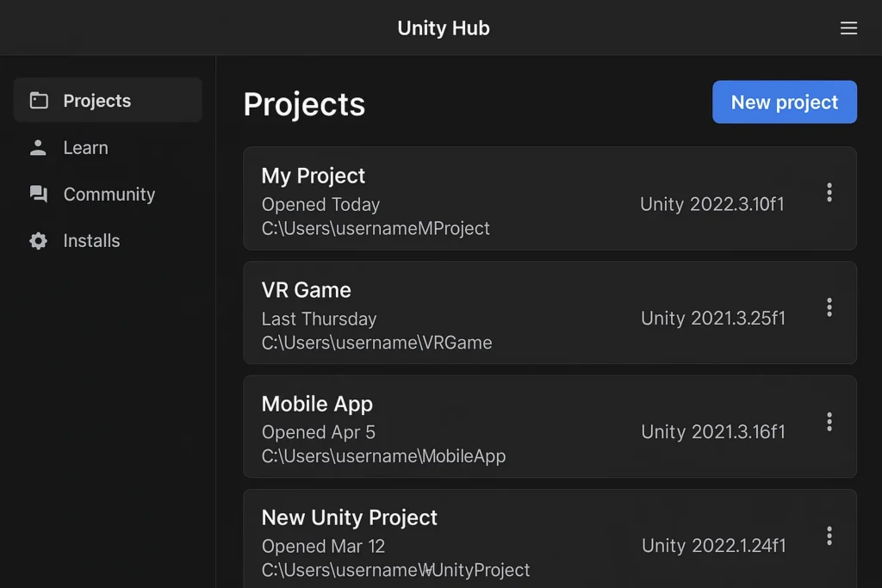
Task: Open options menu for My Project
Action: [x=829, y=193]
